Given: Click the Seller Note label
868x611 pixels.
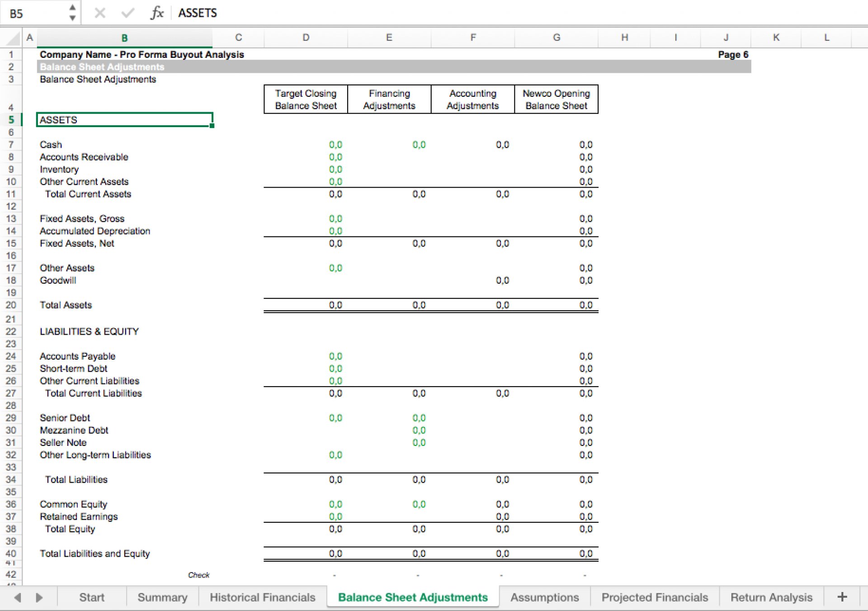Looking at the screenshot, I should coord(63,443).
